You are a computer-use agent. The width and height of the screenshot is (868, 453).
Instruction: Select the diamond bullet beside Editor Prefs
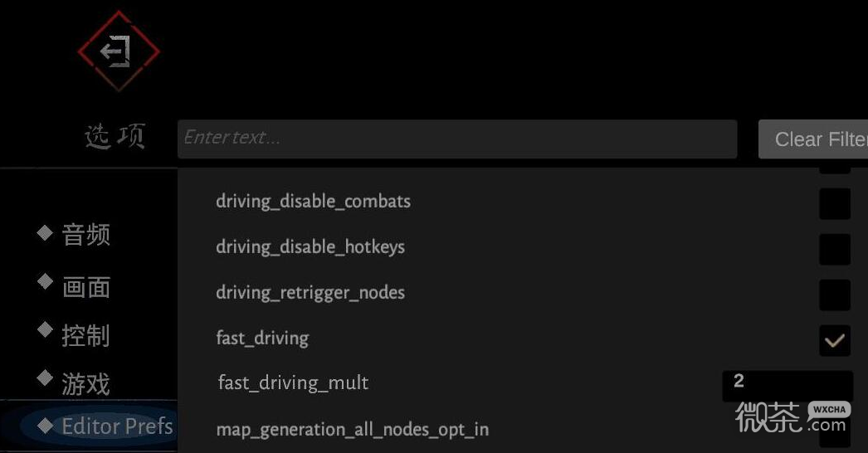click(45, 426)
